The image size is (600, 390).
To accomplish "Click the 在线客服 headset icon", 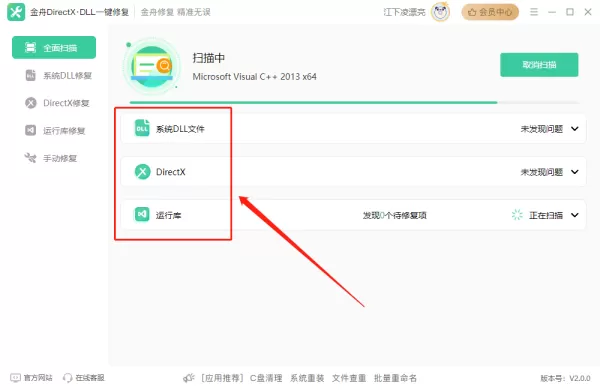I will 67,378.
